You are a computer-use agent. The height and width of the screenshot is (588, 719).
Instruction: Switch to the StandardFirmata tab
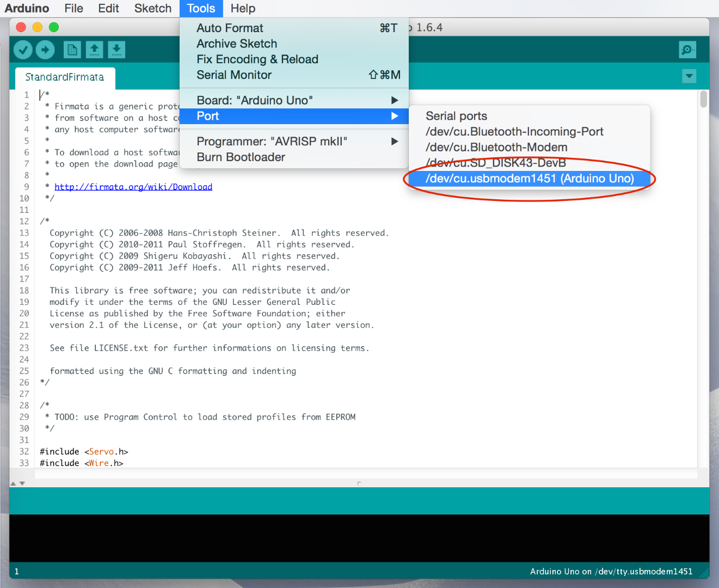[65, 78]
